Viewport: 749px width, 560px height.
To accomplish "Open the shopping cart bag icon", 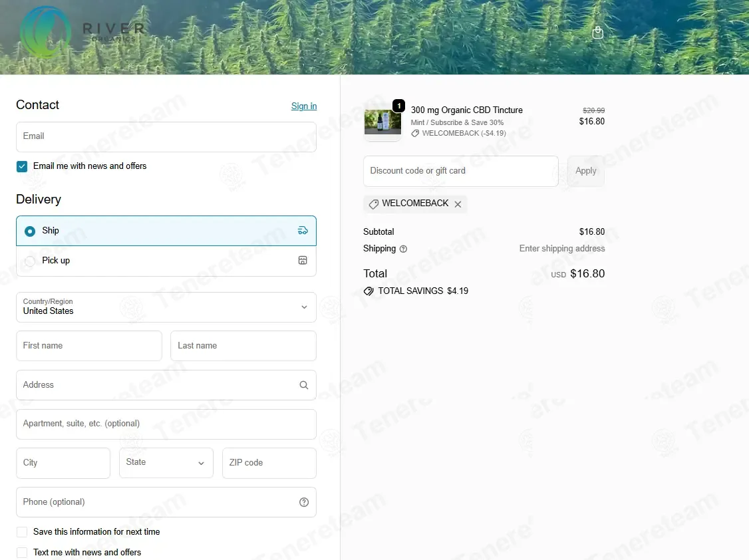I will point(597,33).
